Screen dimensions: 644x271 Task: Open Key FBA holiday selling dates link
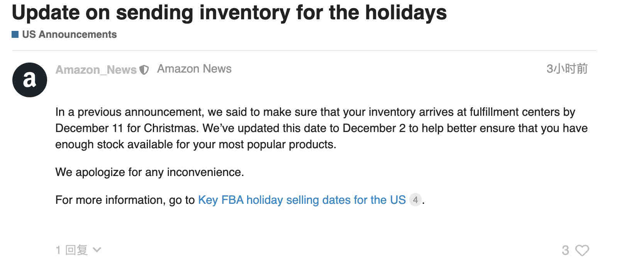tap(302, 200)
